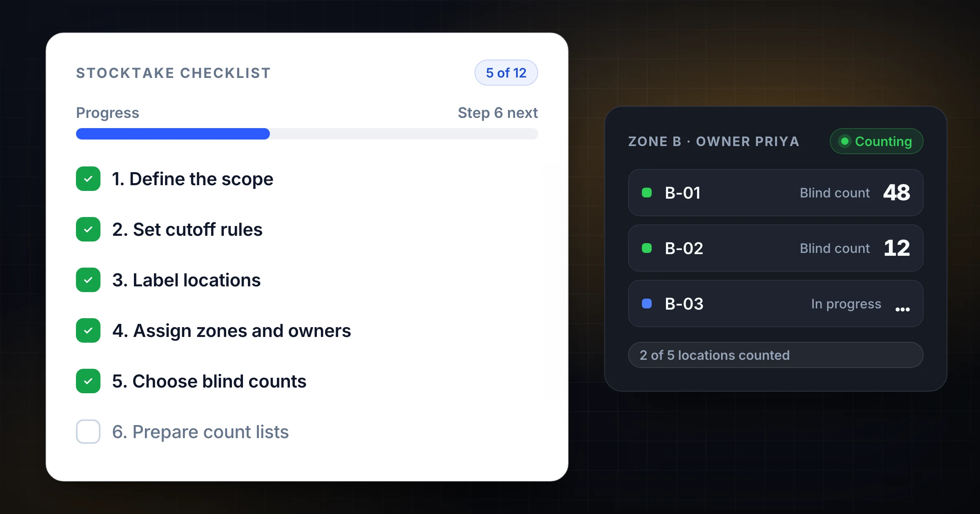980x514 pixels.
Task: Uncheck Label locations checkbox
Action: pos(88,280)
